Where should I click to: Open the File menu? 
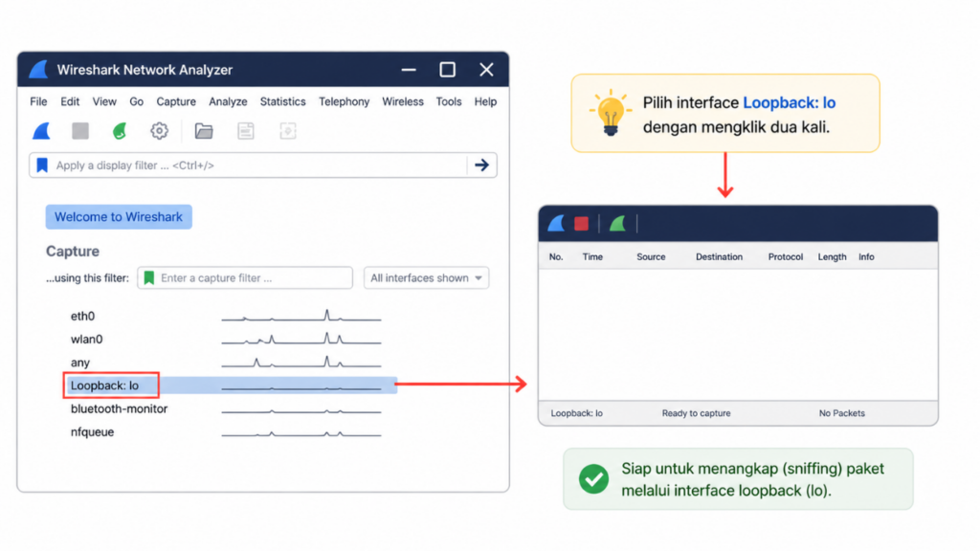38,101
